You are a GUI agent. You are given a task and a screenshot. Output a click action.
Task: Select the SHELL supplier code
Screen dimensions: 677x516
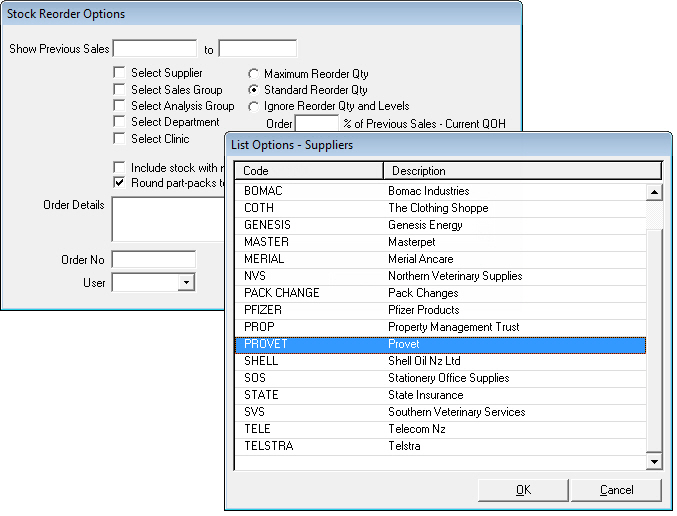pyautogui.click(x=261, y=361)
